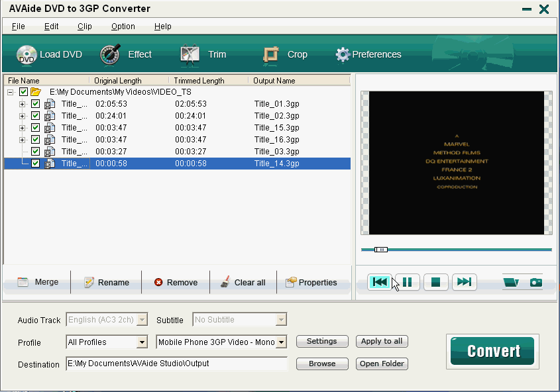Click the Apply to all button
The image size is (560, 392).
click(x=382, y=342)
